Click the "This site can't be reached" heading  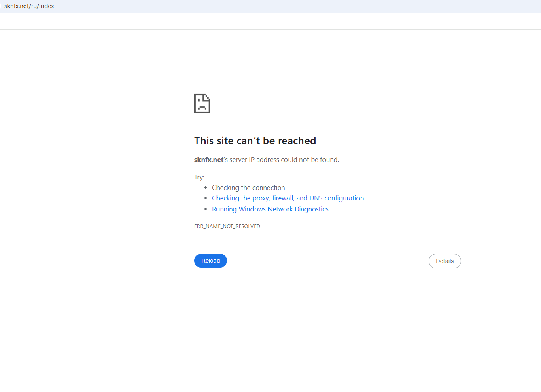point(255,141)
